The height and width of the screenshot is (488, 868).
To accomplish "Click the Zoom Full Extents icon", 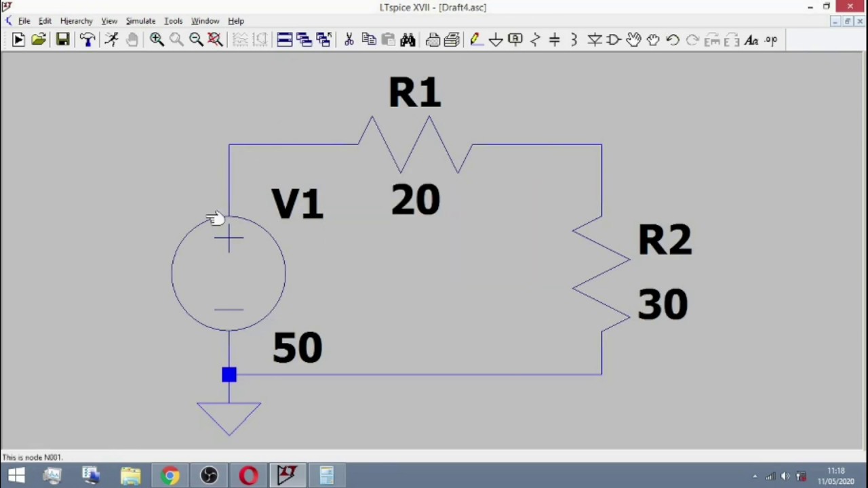I will point(216,40).
